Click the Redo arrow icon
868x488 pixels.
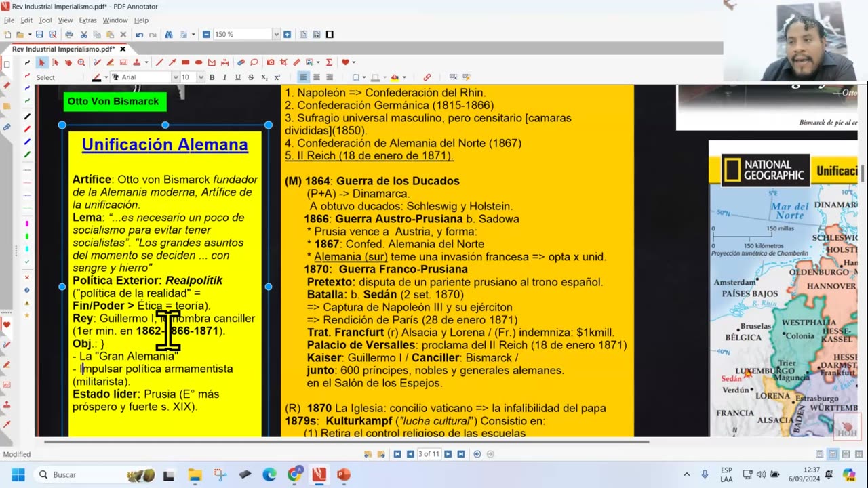pos(153,34)
